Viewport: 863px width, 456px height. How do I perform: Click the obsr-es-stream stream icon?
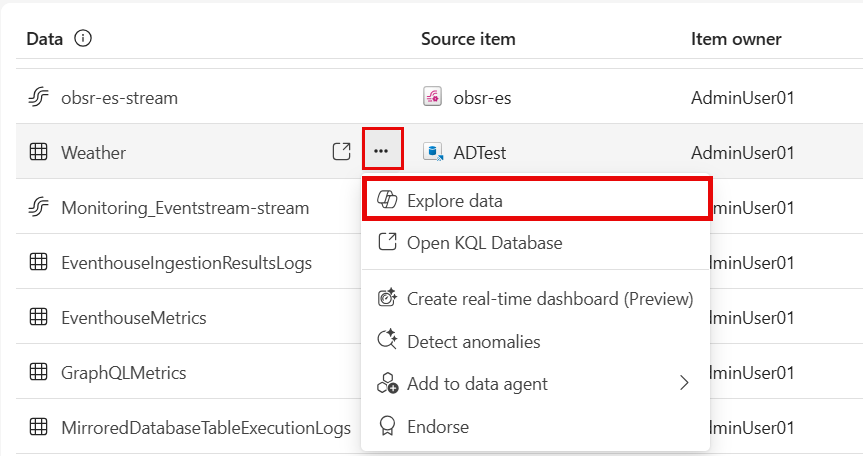point(38,97)
